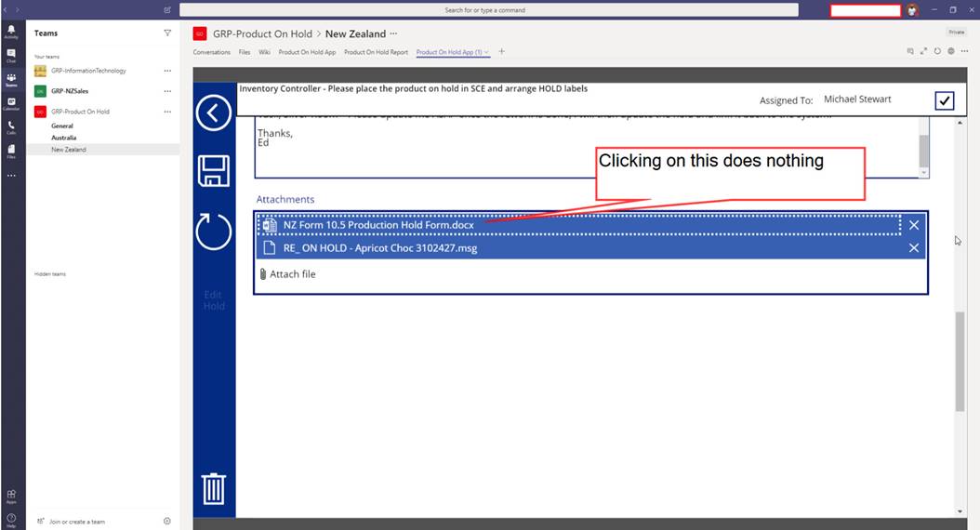Toggle the task complete checkbox beside Michael Stewart
The image size is (980, 530).
[x=945, y=100]
